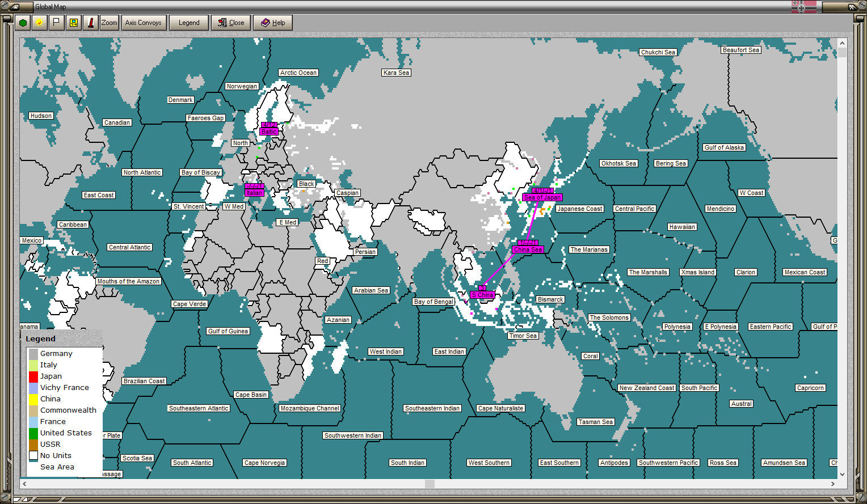Viewport: 867px width, 504px height.
Task: Click the horizontal scrollbar thumb
Action: click(430, 484)
